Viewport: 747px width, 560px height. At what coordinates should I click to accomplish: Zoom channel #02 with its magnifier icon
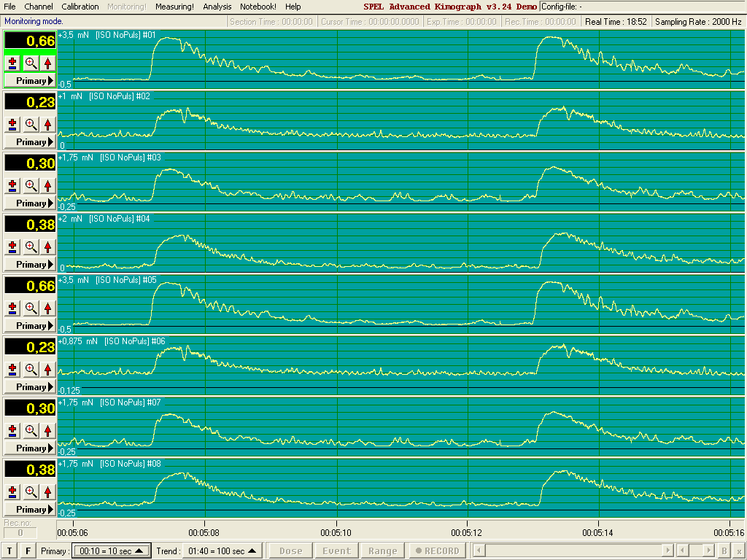click(31, 124)
